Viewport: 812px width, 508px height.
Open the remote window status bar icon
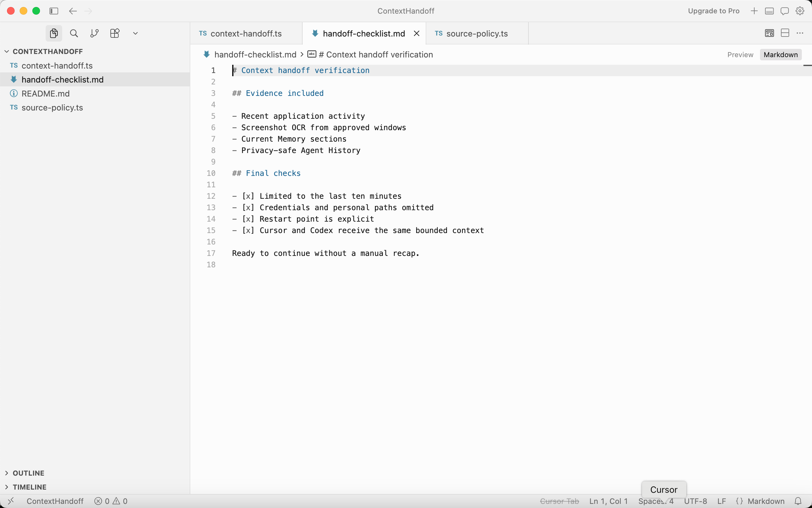tap(11, 501)
